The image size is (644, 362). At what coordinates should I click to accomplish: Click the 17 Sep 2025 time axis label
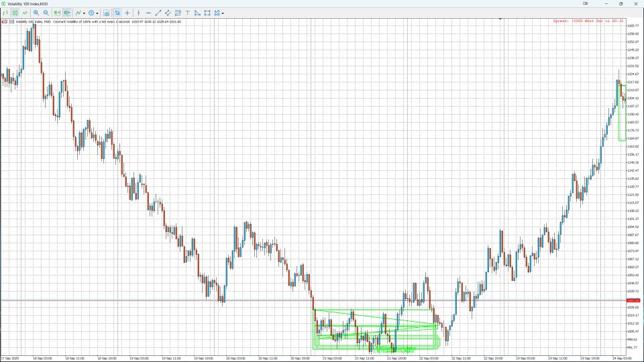tap(10, 358)
